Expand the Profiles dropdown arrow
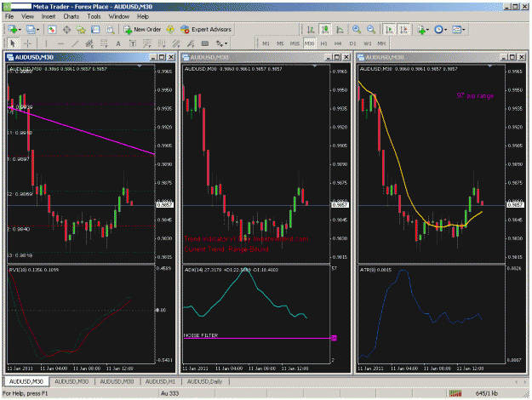Image resolution: width=532 pixels, height=400 pixels. [x=38, y=30]
